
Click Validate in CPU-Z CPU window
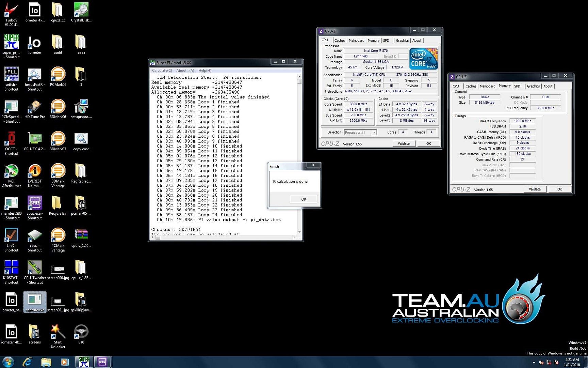[404, 143]
